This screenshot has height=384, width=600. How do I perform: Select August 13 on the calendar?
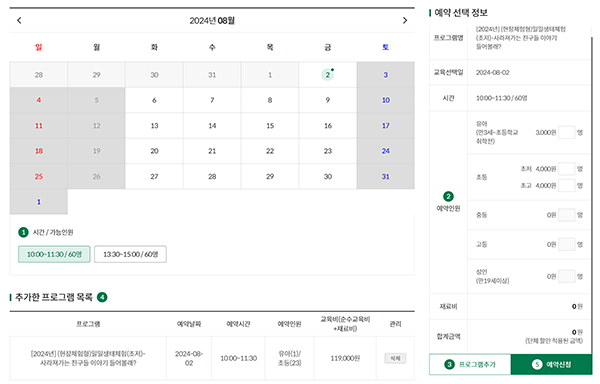click(x=154, y=125)
